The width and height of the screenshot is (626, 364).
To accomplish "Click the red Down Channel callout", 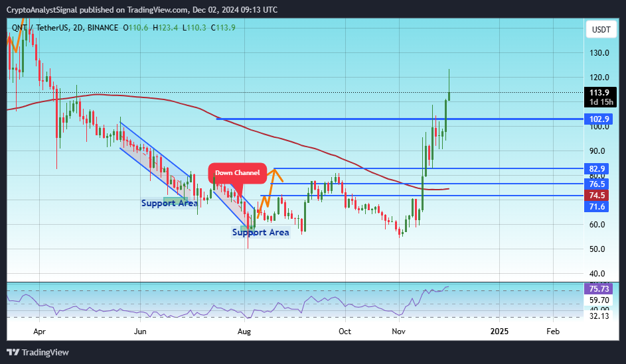I will [237, 172].
